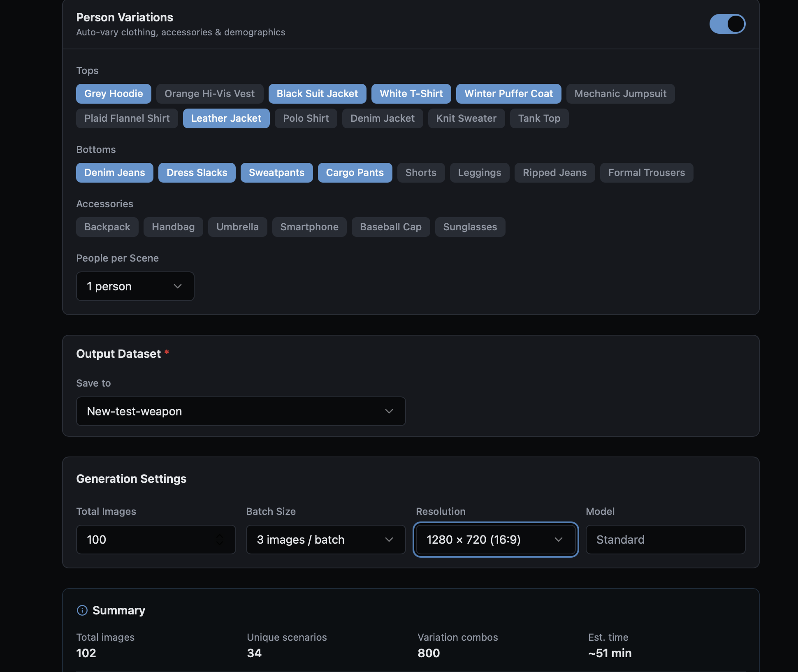798x672 pixels.
Task: Add the Backpack accessory
Action: (107, 227)
